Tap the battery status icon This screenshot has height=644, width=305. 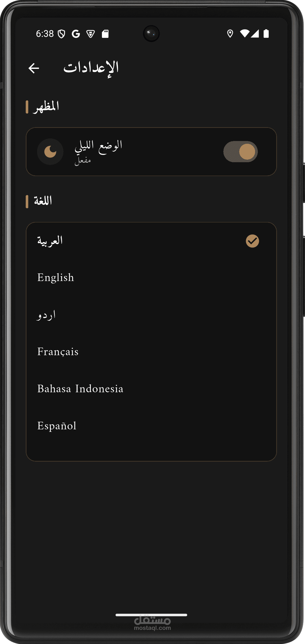click(266, 34)
